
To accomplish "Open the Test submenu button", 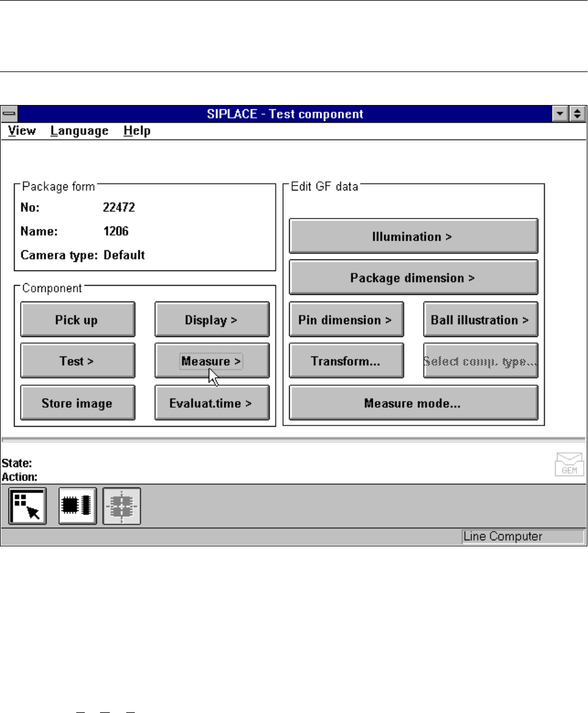I will tap(77, 361).
